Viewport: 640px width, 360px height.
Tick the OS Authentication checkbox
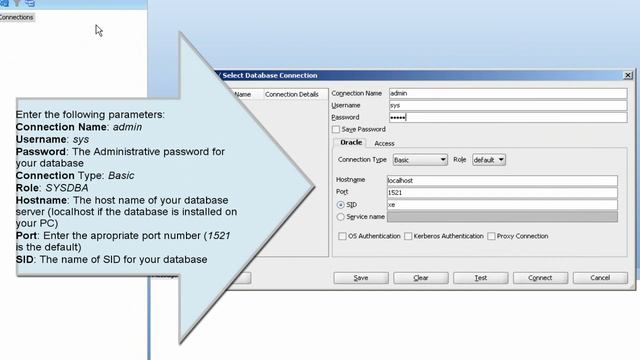coord(342,236)
